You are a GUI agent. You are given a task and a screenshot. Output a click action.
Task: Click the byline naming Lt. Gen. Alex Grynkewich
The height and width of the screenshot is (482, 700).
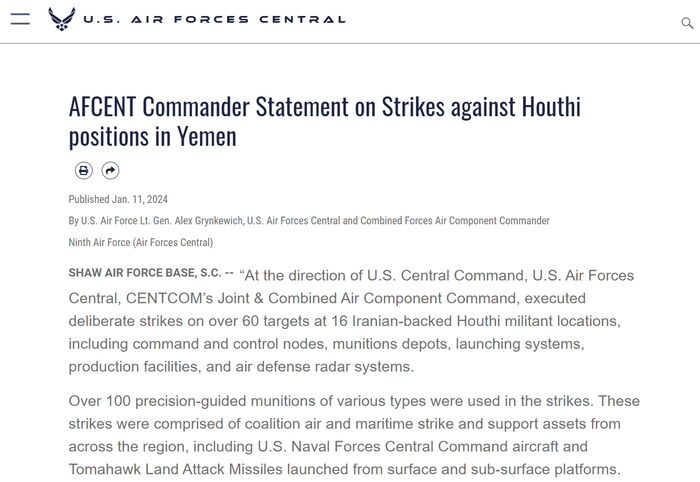pos(309,220)
